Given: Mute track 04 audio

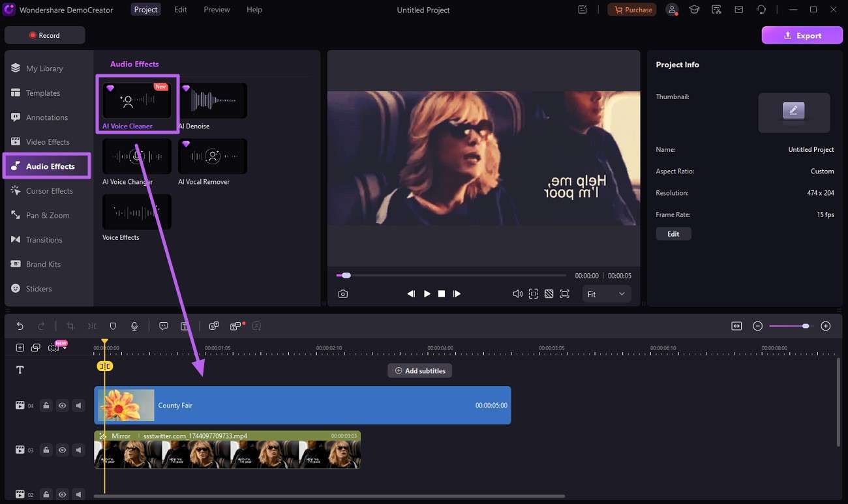Looking at the screenshot, I should tap(79, 406).
